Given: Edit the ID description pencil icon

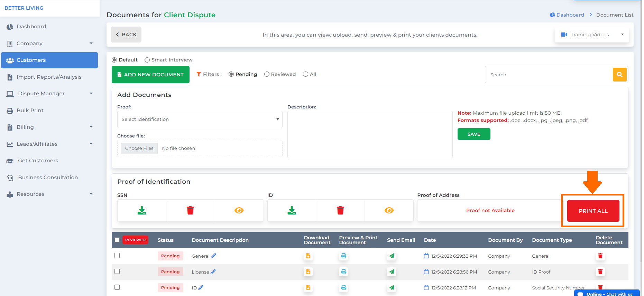Looking at the screenshot, I should pos(201,287).
